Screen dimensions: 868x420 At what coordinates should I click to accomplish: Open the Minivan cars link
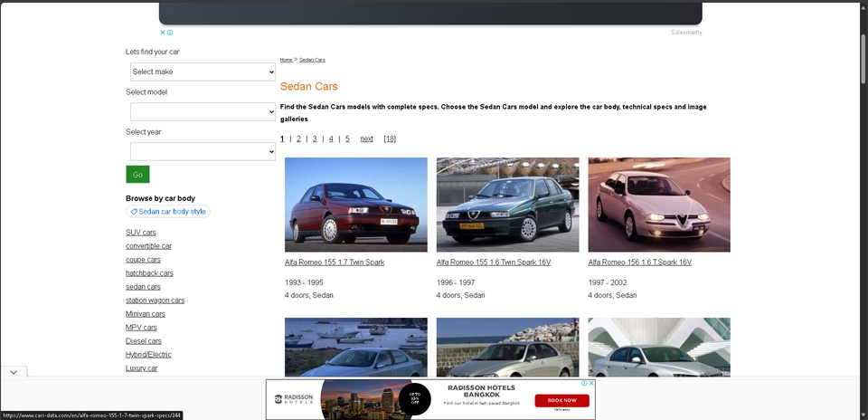145,313
